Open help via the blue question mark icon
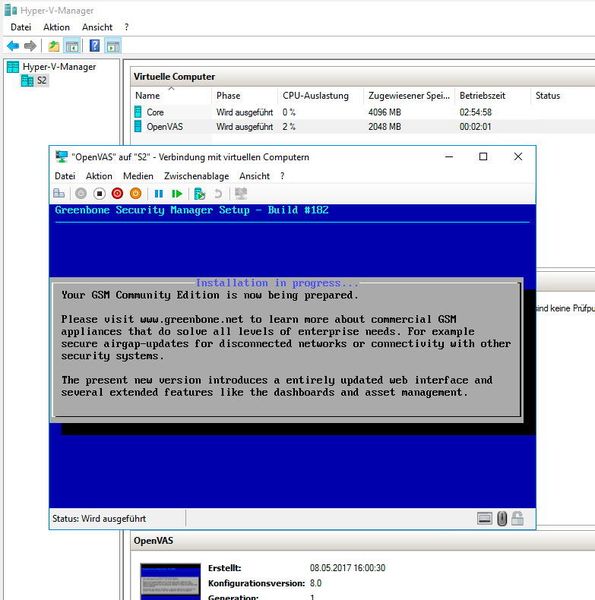 point(95,46)
